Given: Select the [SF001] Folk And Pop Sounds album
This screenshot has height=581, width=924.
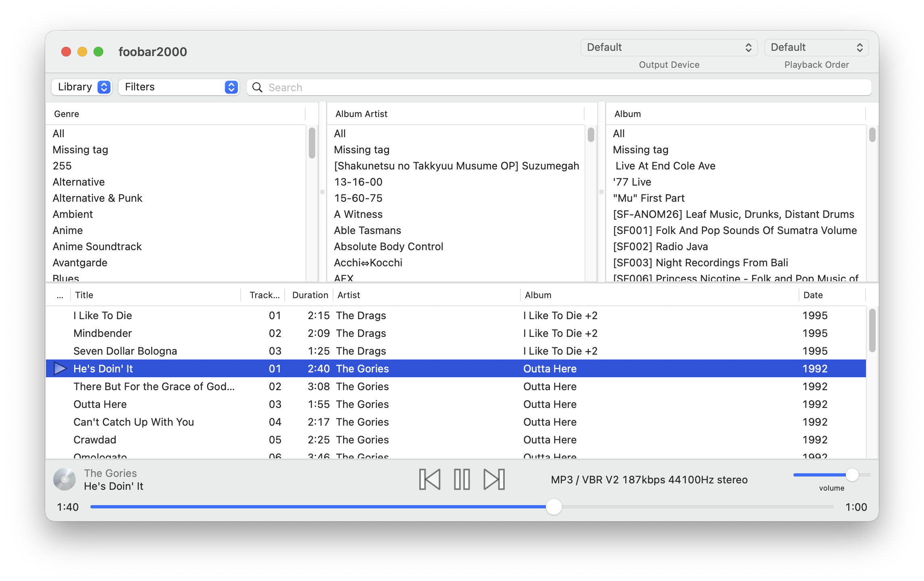Looking at the screenshot, I should (736, 230).
